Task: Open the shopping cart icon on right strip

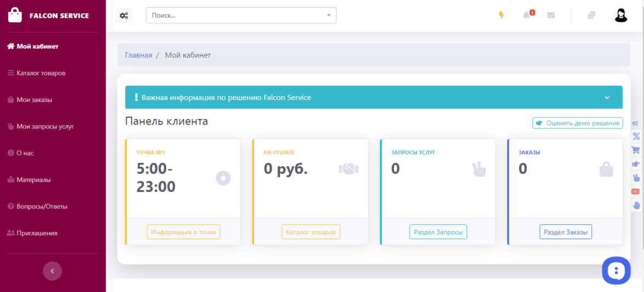Action: click(x=636, y=150)
